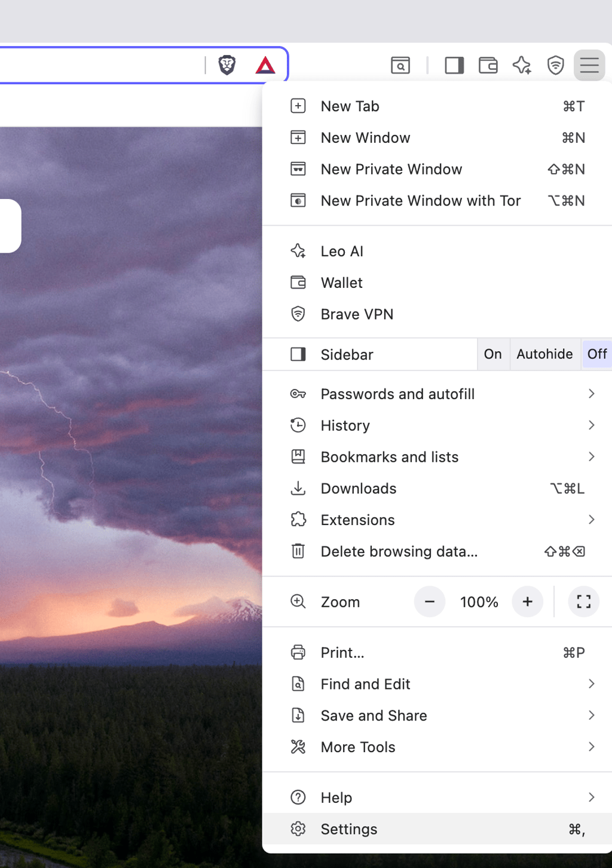The image size is (612, 868).
Task: Select New Tab menu item
Action: pos(437,106)
